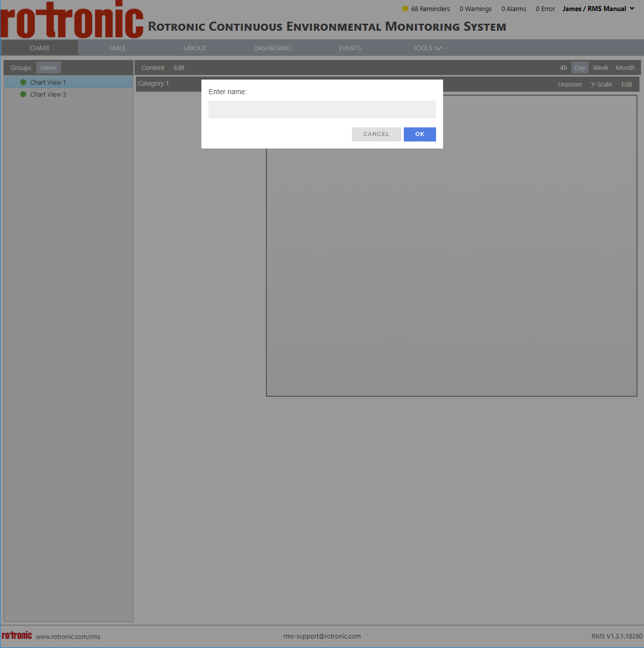644x648 pixels.
Task: Open the www.rotronic.com/rms footer link
Action: pyautogui.click(x=68, y=636)
